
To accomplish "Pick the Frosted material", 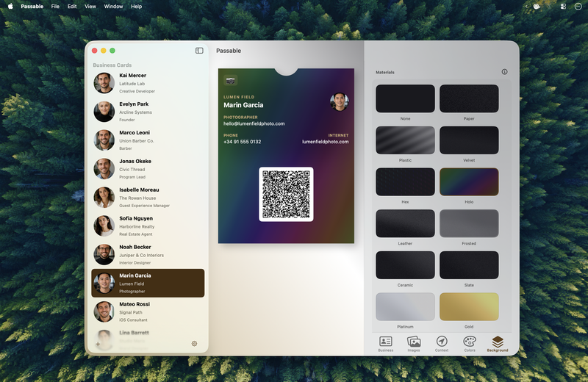I will click(469, 223).
